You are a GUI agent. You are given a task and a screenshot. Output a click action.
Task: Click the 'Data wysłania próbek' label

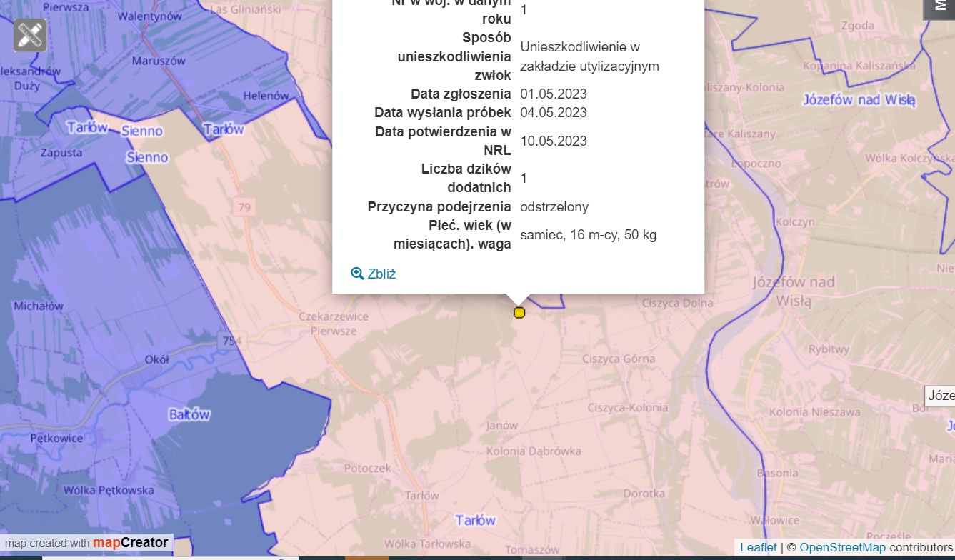[x=443, y=112]
